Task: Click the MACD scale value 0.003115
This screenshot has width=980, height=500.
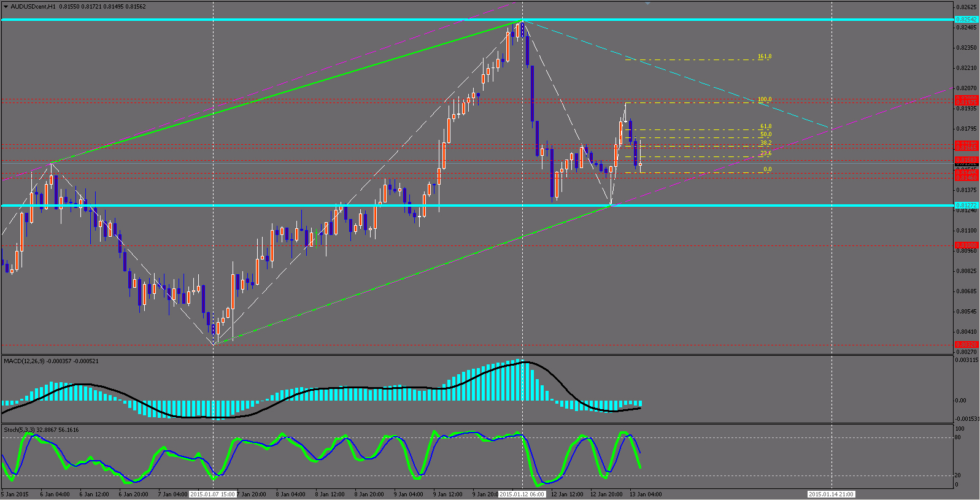Action: (x=966, y=360)
